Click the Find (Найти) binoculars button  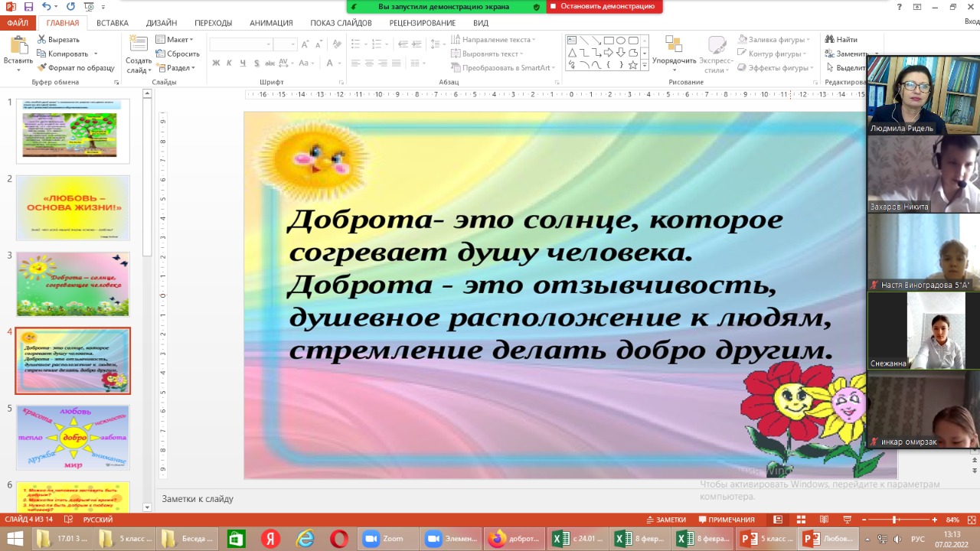coord(841,40)
